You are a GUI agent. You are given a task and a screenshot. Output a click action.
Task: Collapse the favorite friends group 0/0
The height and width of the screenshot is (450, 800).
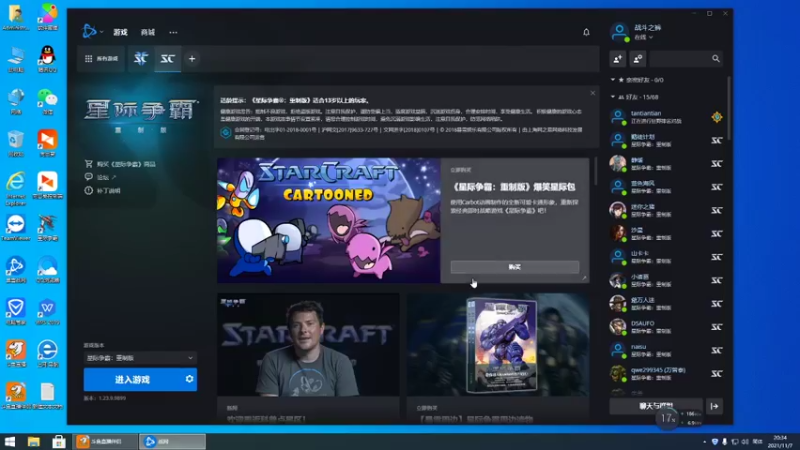pyautogui.click(x=613, y=80)
